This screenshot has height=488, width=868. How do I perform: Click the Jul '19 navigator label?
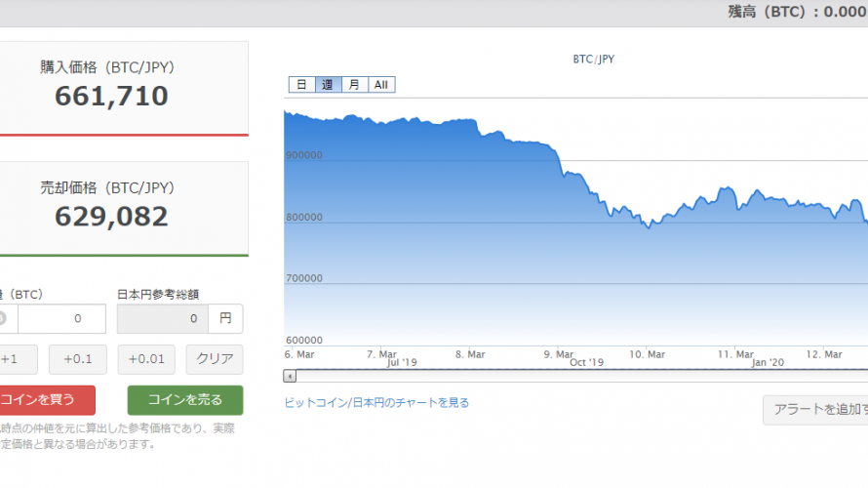pos(402,363)
